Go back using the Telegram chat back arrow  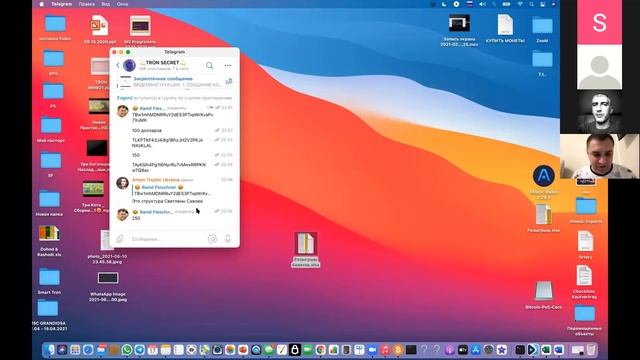pyautogui.click(x=118, y=65)
